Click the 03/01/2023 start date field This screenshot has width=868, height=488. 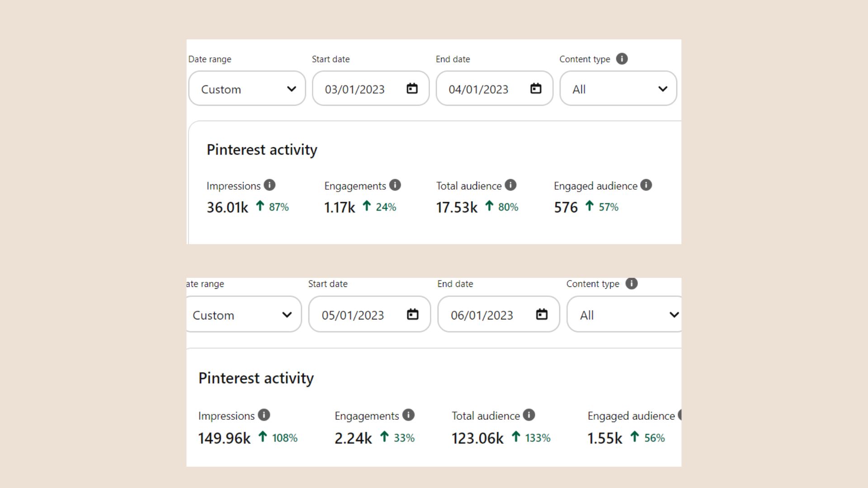pos(355,89)
